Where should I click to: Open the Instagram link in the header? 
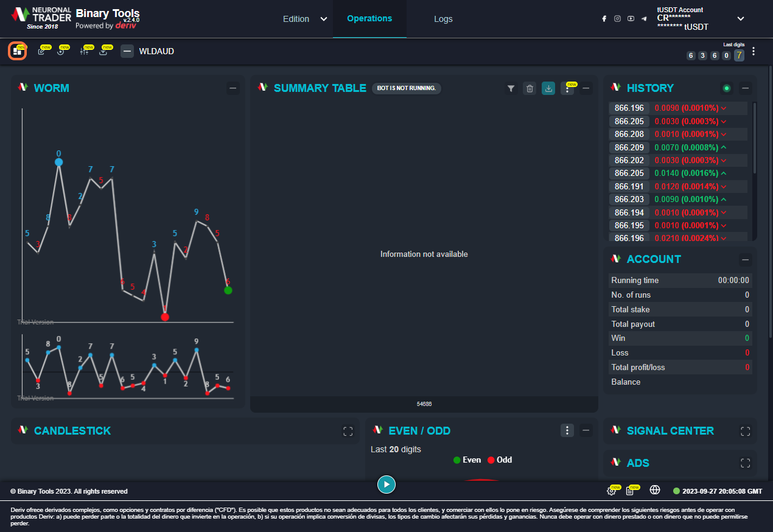(617, 19)
